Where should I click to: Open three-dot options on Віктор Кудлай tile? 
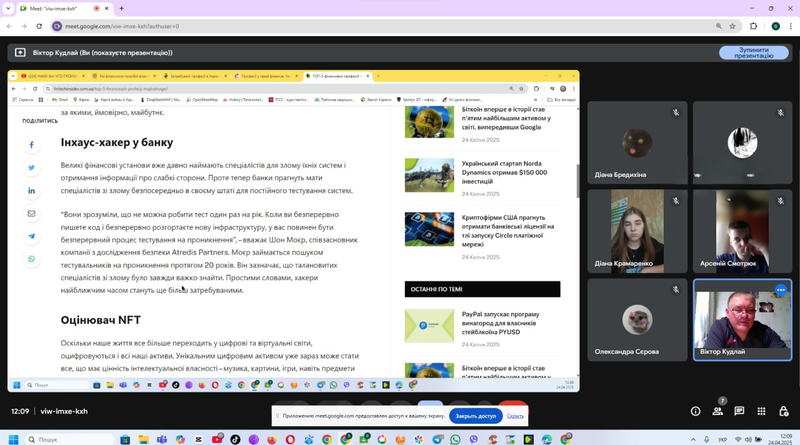click(781, 290)
